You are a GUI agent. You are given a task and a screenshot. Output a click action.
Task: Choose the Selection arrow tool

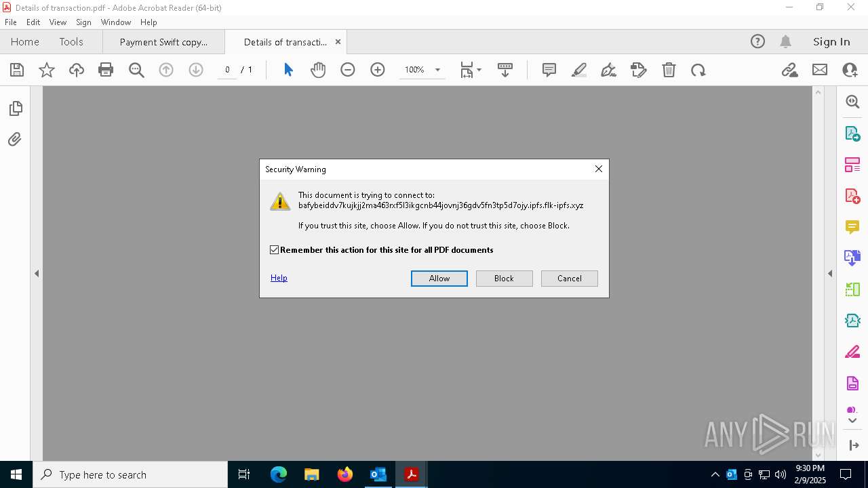click(x=288, y=70)
